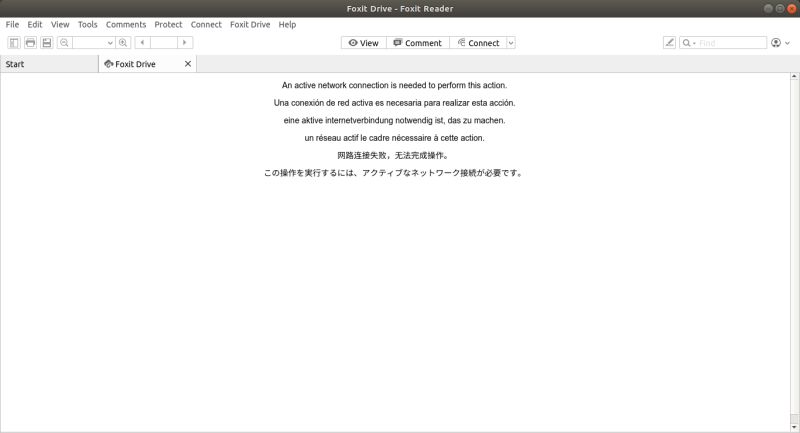Go to previous page arrow

pyautogui.click(x=142, y=43)
